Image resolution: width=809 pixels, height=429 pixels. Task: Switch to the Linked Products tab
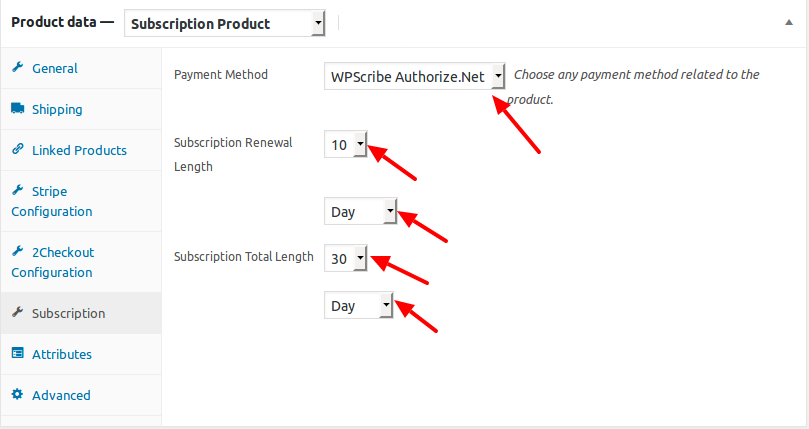click(81, 150)
